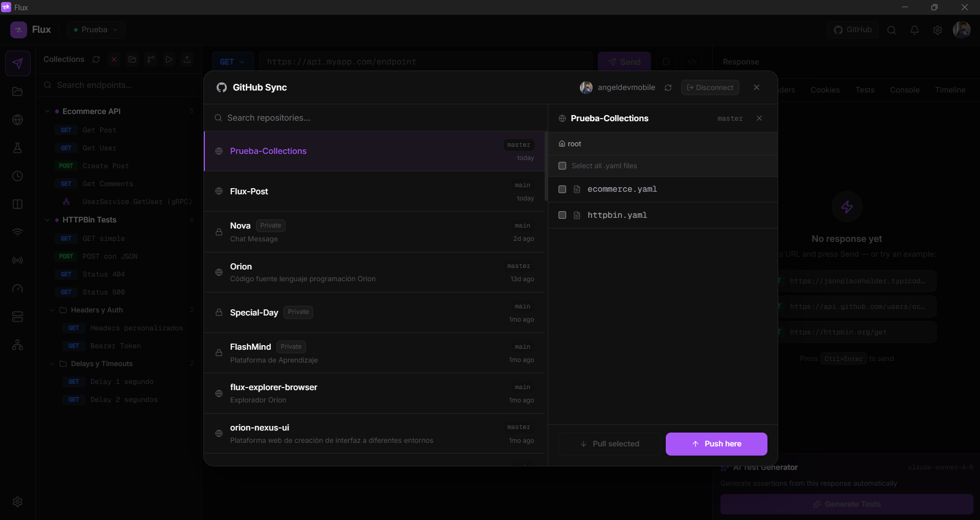Switch to the Tests response tab
This screenshot has width=980, height=520.
[865, 90]
